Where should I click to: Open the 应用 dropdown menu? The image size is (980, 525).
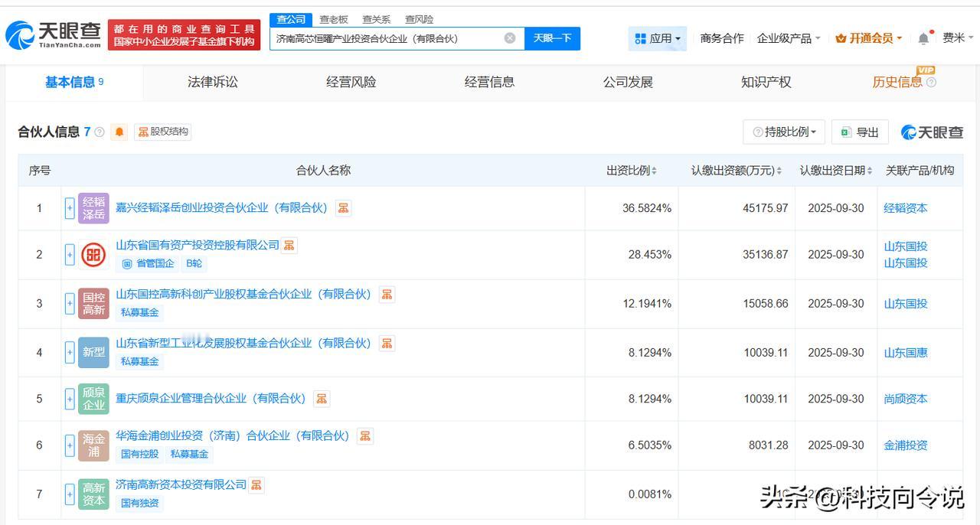658,38
